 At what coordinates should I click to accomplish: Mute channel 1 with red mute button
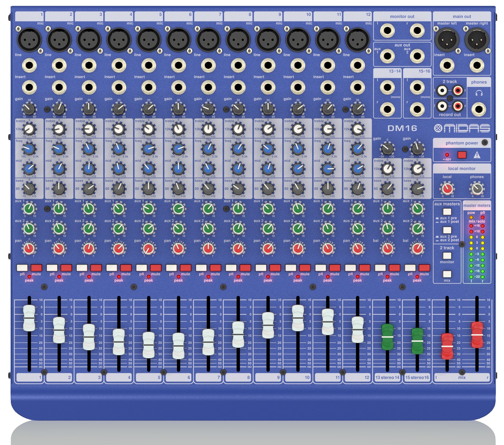click(37, 268)
